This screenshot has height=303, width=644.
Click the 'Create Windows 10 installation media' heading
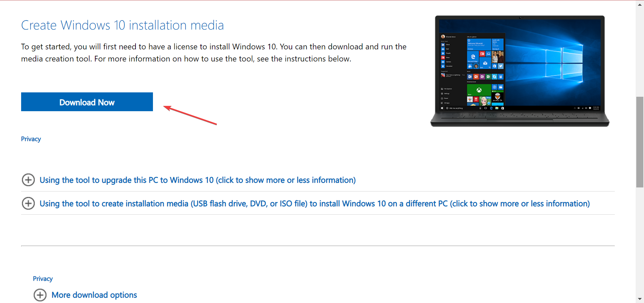(122, 25)
